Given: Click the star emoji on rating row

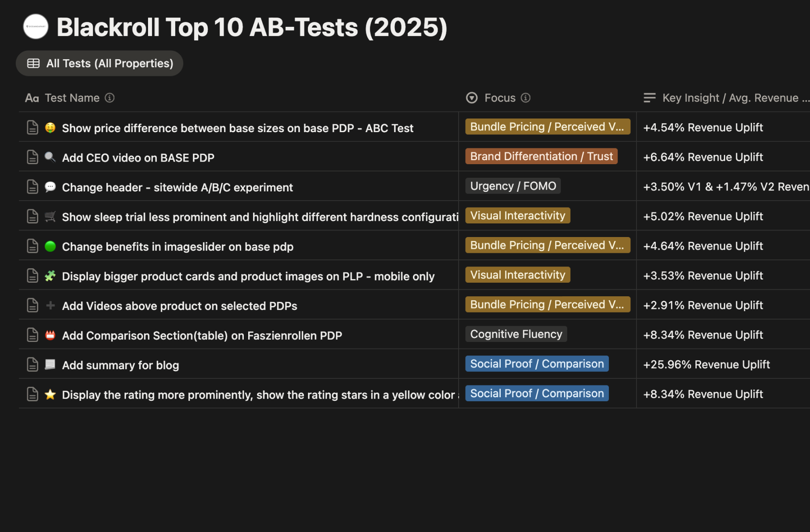Looking at the screenshot, I should tap(51, 395).
